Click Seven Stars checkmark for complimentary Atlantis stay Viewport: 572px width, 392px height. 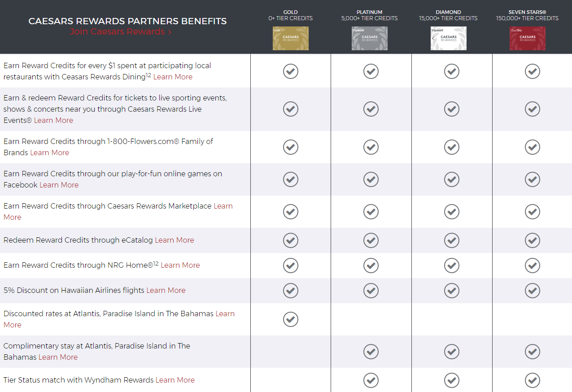(x=533, y=351)
